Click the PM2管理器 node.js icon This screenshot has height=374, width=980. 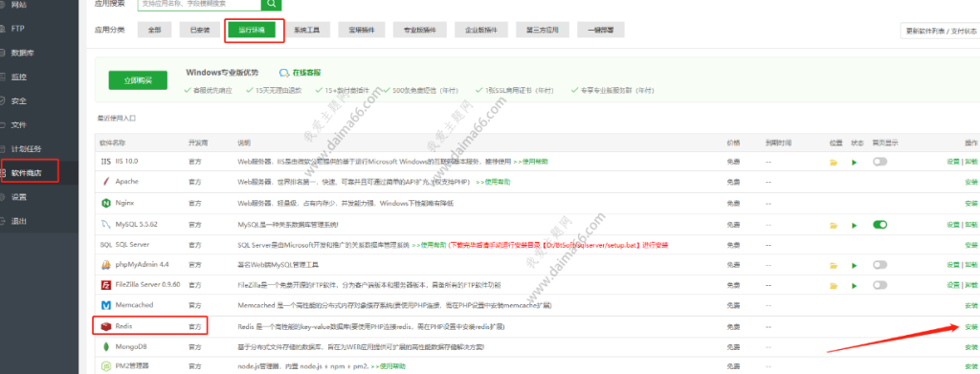(x=105, y=366)
